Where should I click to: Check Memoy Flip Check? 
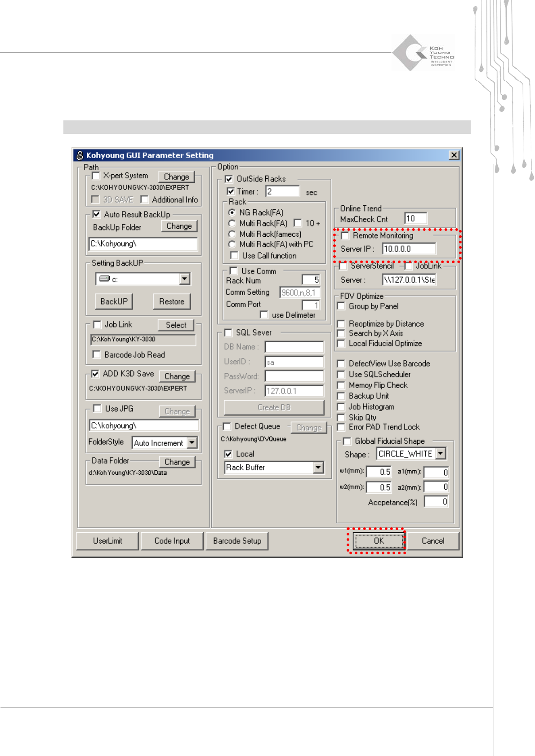coord(341,385)
